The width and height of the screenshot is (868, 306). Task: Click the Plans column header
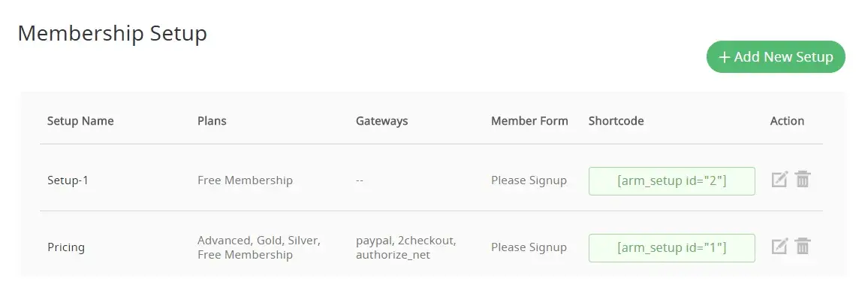212,121
